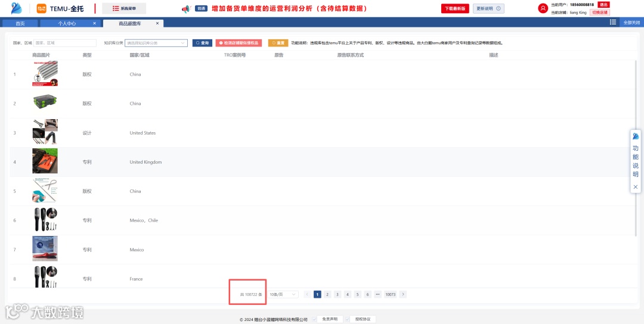The width and height of the screenshot is (644, 324).
Task: Toggle the 免责声明 checkbox
Action: pos(314,319)
